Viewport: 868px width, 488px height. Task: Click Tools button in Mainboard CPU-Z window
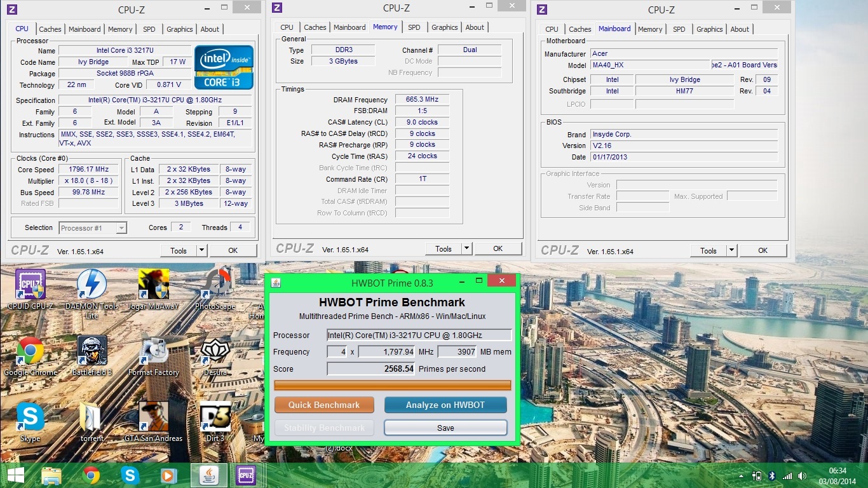[x=709, y=250]
